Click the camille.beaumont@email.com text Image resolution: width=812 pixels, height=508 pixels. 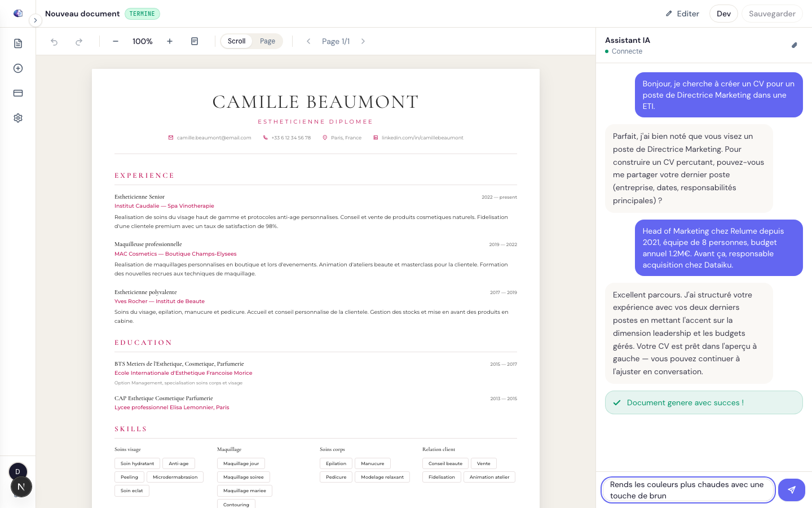214,138
